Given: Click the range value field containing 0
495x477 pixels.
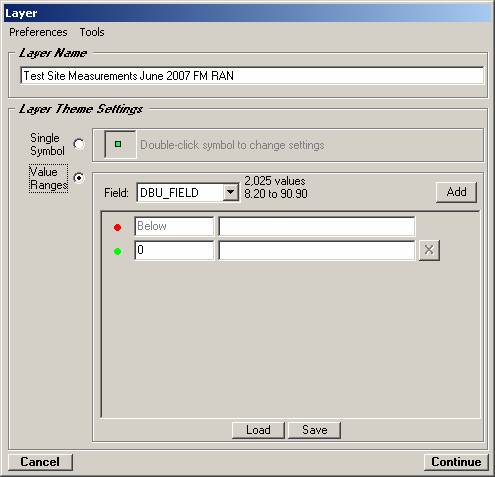Looking at the screenshot, I should click(x=174, y=250).
